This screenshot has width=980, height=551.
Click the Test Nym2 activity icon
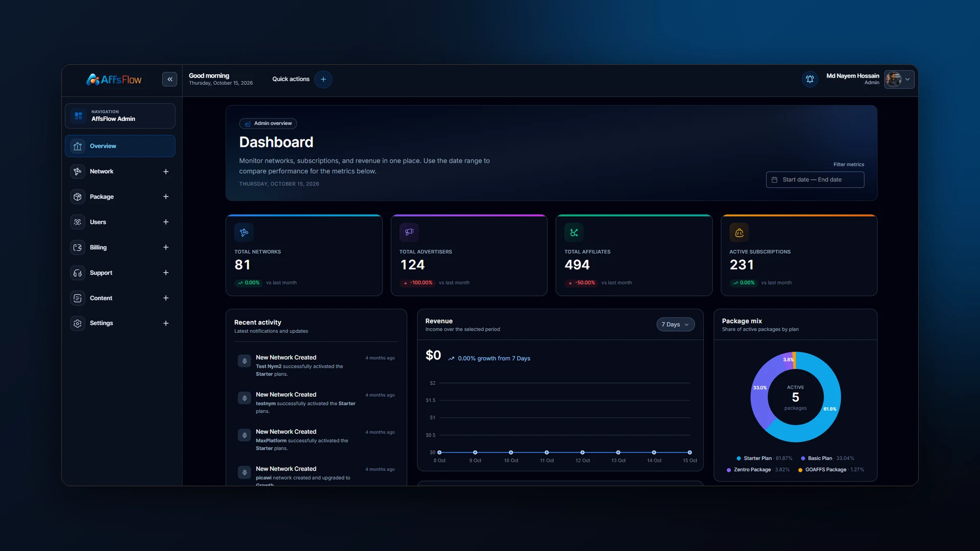tap(244, 361)
